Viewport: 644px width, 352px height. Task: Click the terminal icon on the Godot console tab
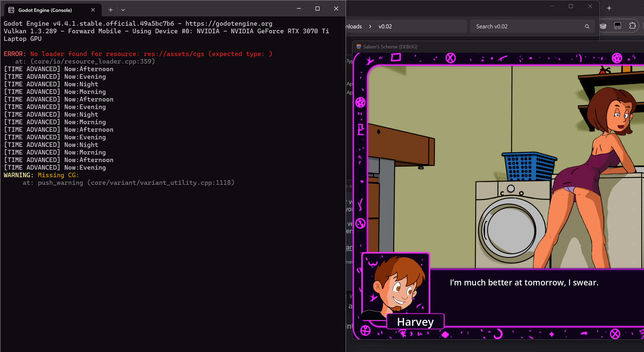11,10
